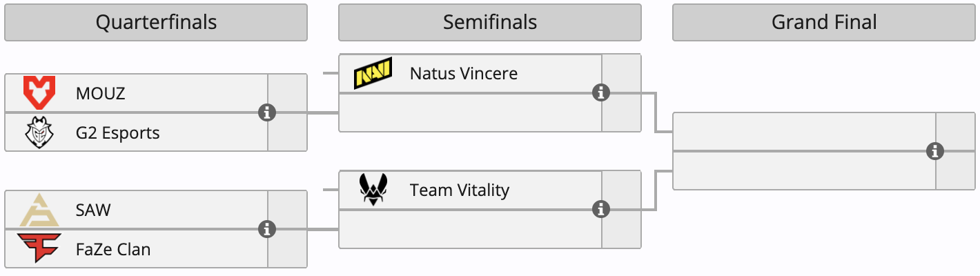980x276 pixels.
Task: Click the G2 Esports logo
Action: (x=39, y=132)
